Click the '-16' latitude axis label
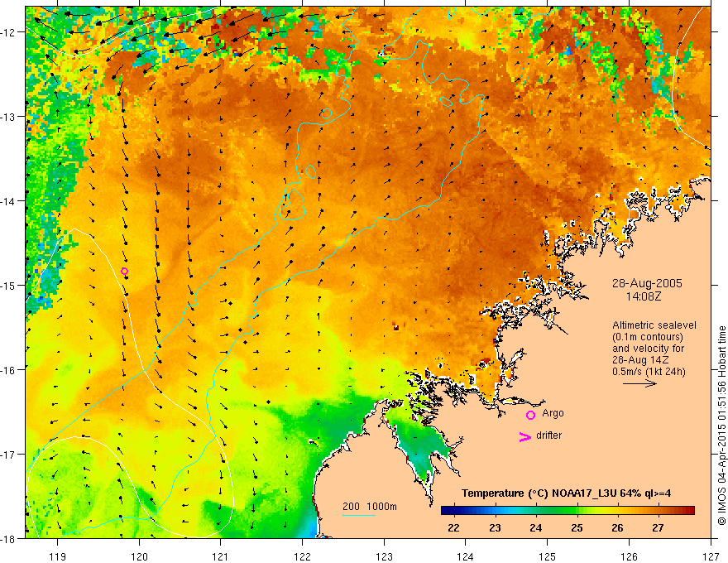 pos(8,370)
